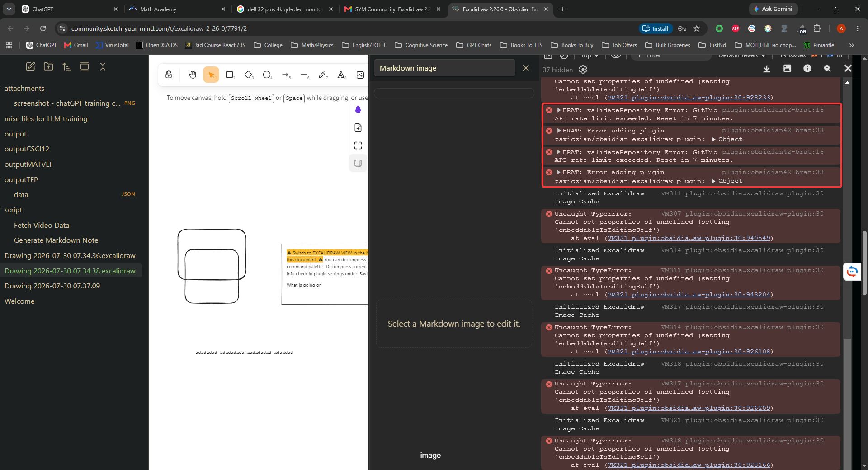
Task: Select the Pencil freedraw tool
Action: click(323, 75)
